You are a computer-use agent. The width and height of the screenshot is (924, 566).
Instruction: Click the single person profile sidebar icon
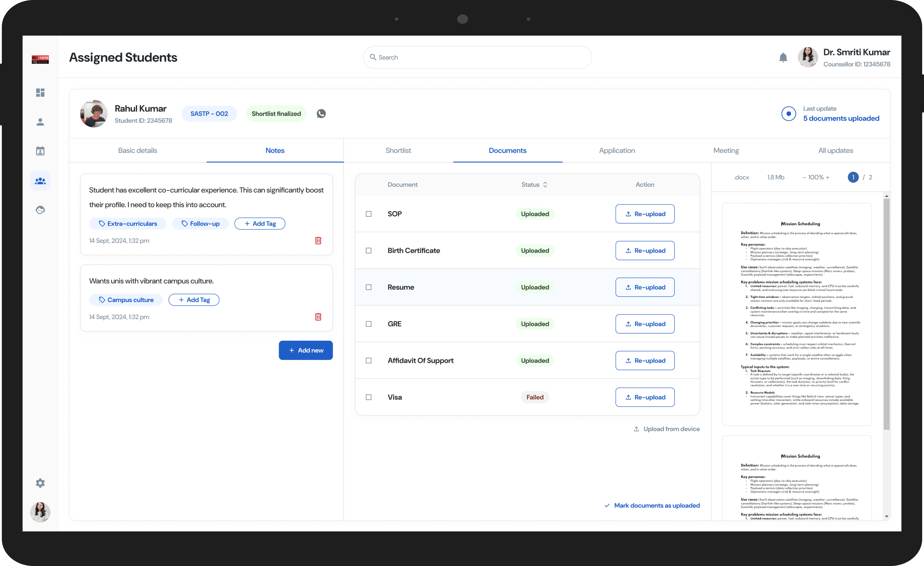pos(40,122)
